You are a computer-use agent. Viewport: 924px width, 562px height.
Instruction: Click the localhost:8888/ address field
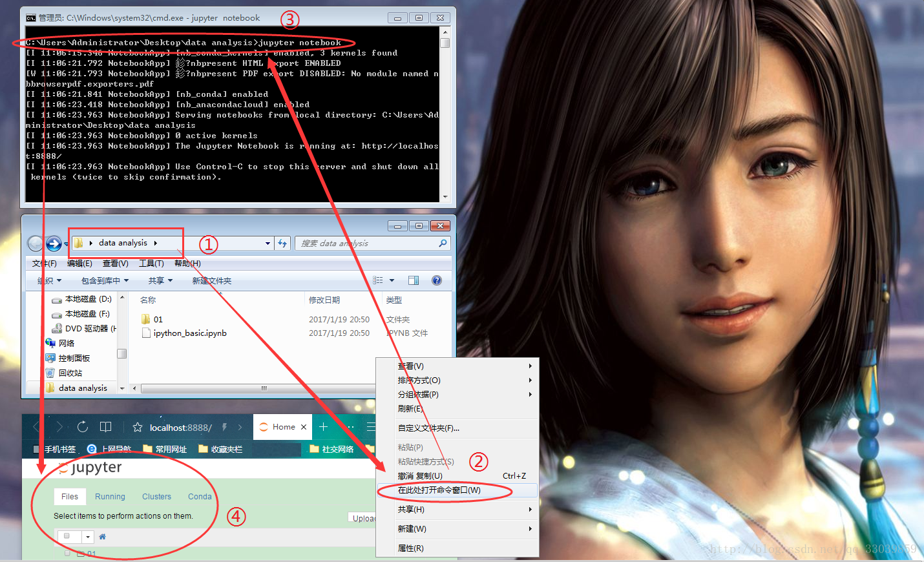180,428
